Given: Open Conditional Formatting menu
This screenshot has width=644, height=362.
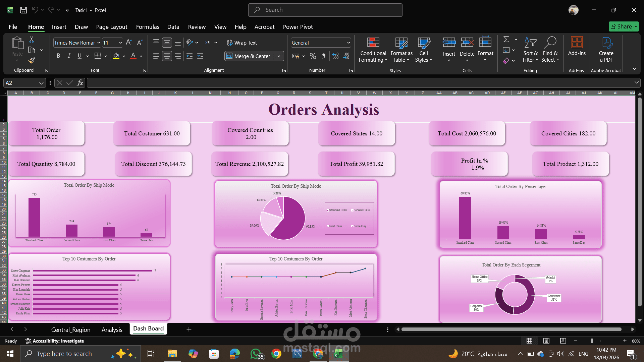Looking at the screenshot, I should 373,50.
